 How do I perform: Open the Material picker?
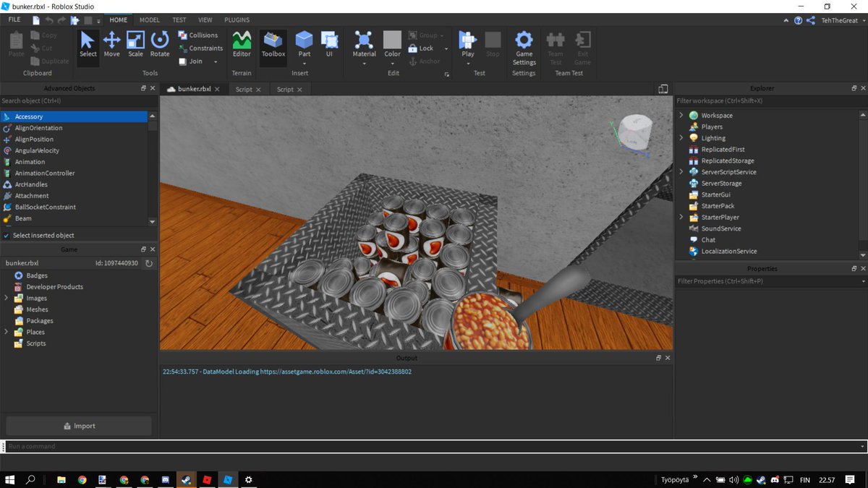pyautogui.click(x=364, y=46)
